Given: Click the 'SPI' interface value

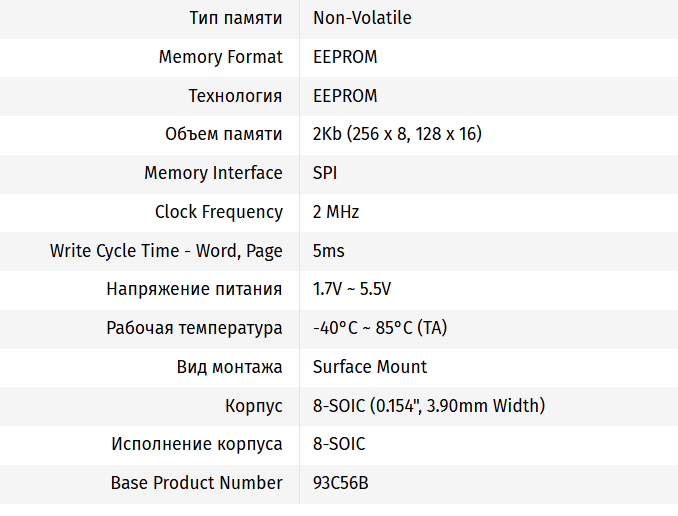Looking at the screenshot, I should tap(325, 173).
